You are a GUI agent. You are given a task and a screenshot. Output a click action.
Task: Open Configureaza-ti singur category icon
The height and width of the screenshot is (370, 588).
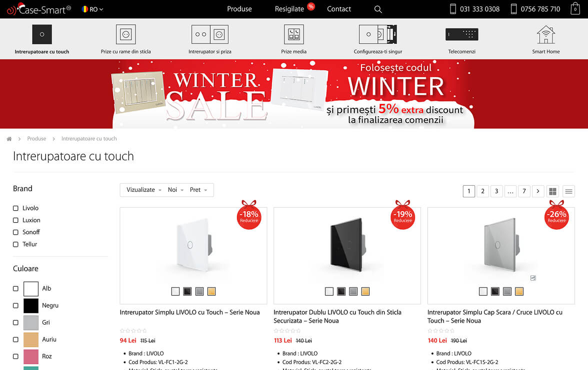(377, 34)
